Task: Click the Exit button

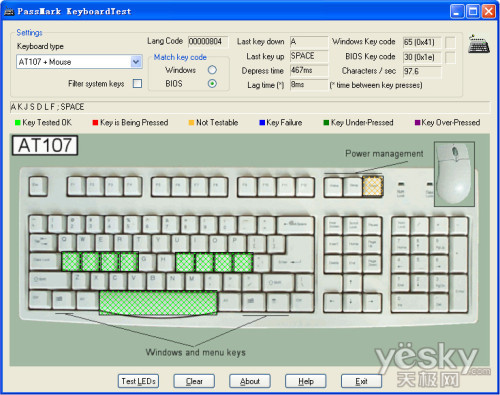Action: click(x=361, y=381)
